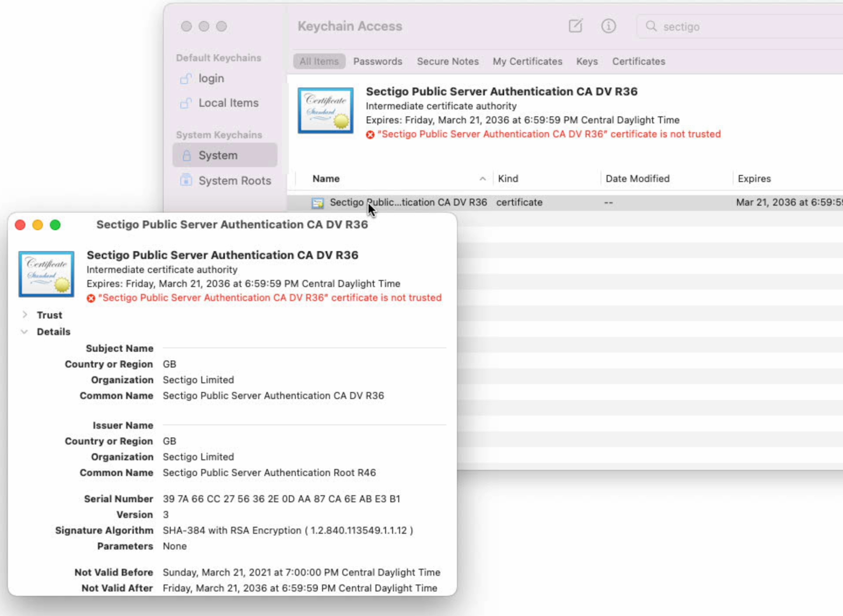Switch to Keys tab

click(x=587, y=62)
